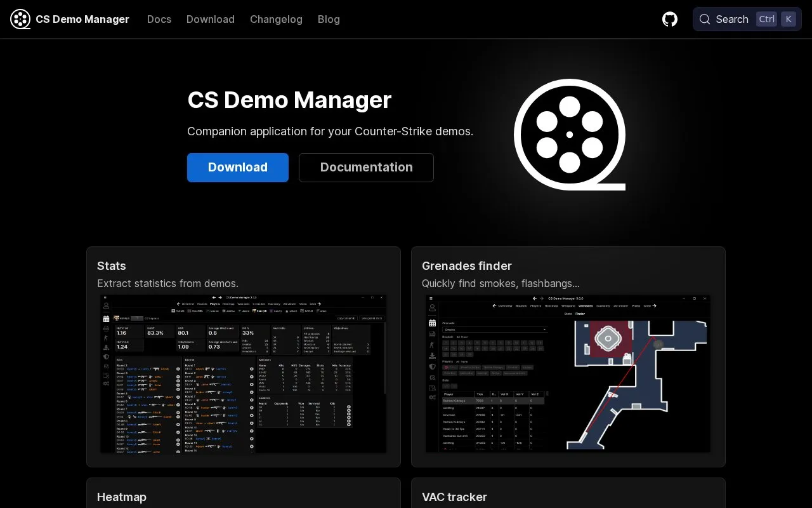Open the Stats screenshot thumbnail
Image resolution: width=812 pixels, height=508 pixels.
(x=244, y=373)
